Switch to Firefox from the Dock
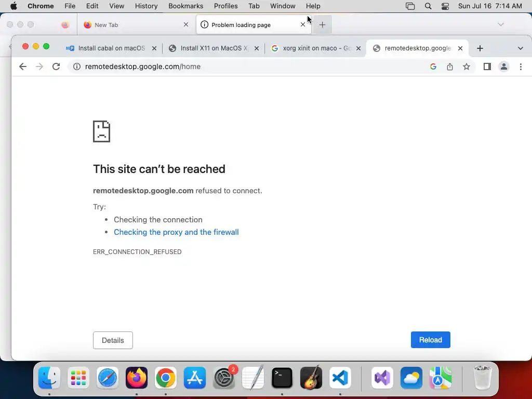 [x=137, y=378]
